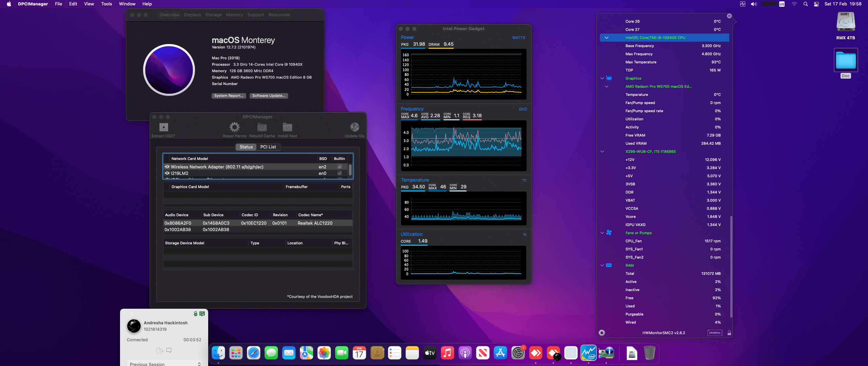Click the date and time in menu bar
Screen dimensions: 868x366
point(843,4)
